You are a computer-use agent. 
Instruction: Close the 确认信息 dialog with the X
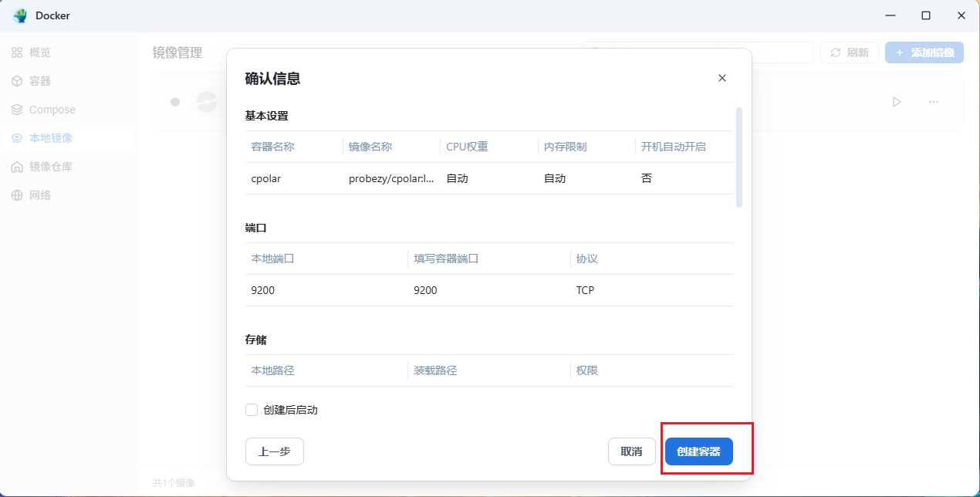pyautogui.click(x=722, y=78)
